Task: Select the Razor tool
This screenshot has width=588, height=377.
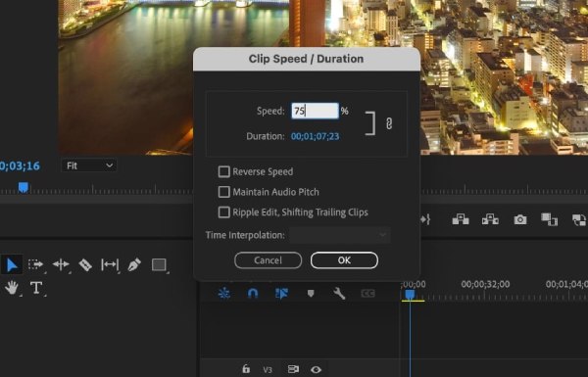Action: (x=85, y=264)
